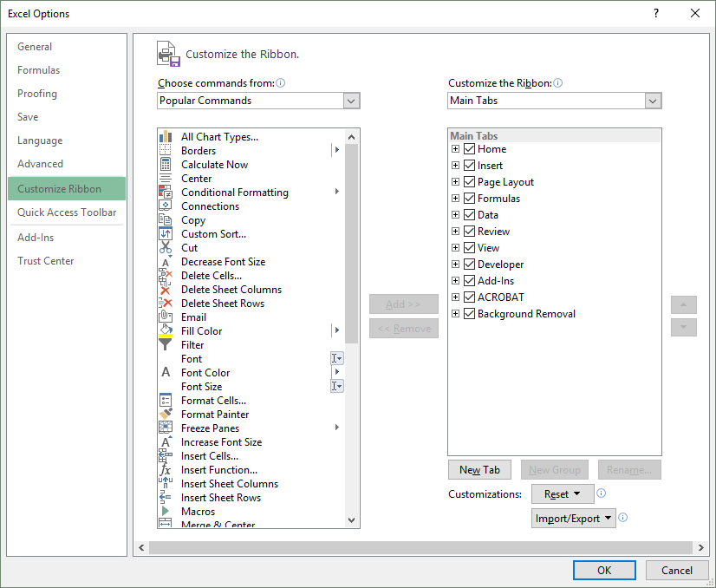Select the Conditional Formatting icon
The width and height of the screenshot is (716, 588).
166,192
